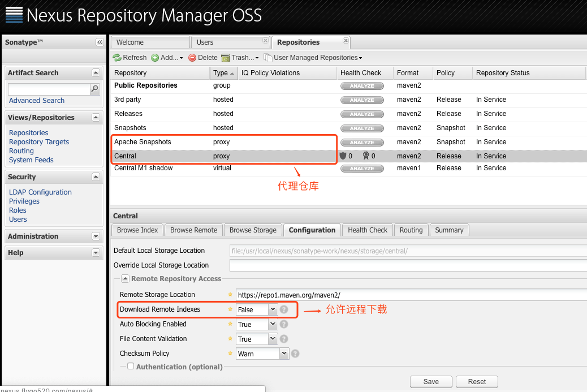
Task: Open the Browse Remote tab
Action: (193, 230)
